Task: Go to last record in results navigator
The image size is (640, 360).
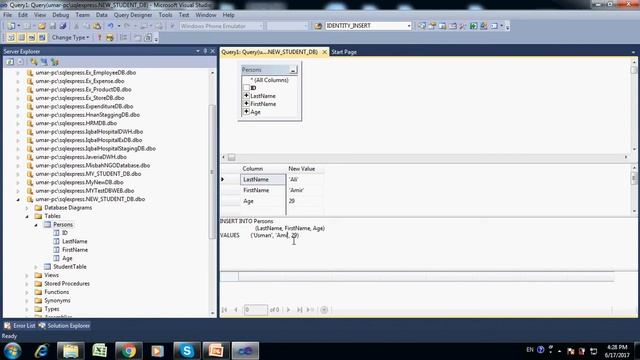Action: (x=299, y=310)
